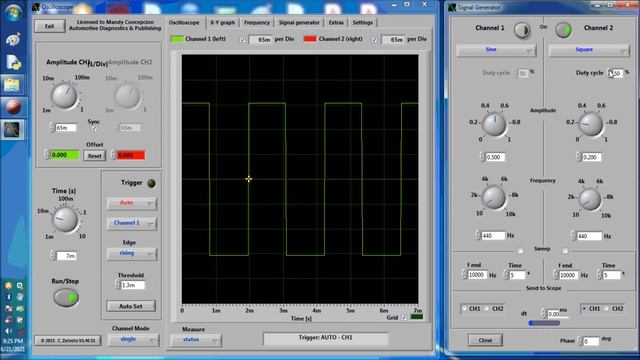640x360 pixels.
Task: Toggle the Sync checkbox
Action: [x=94, y=129]
